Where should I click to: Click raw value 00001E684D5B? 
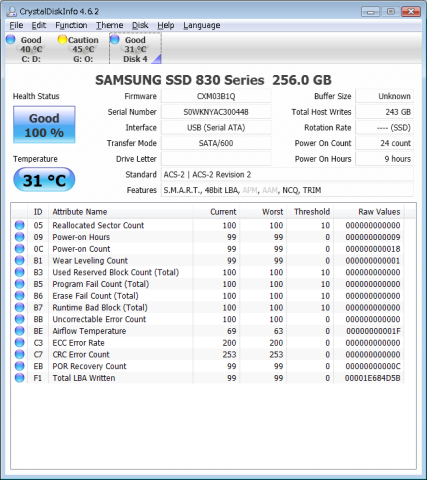click(372, 378)
